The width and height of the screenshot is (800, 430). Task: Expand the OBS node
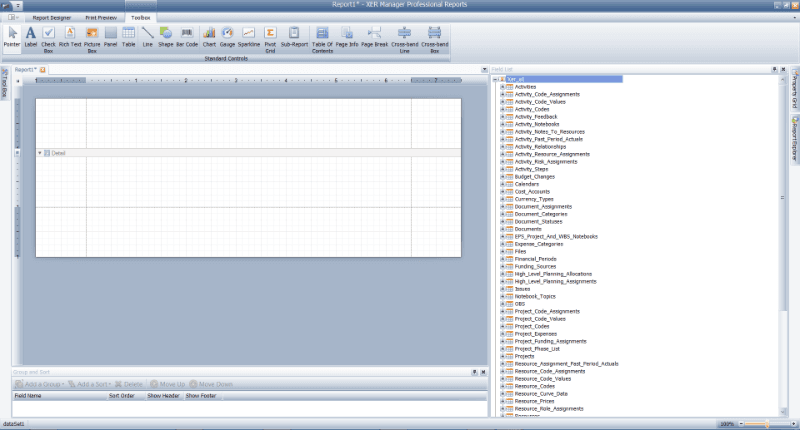pos(502,304)
